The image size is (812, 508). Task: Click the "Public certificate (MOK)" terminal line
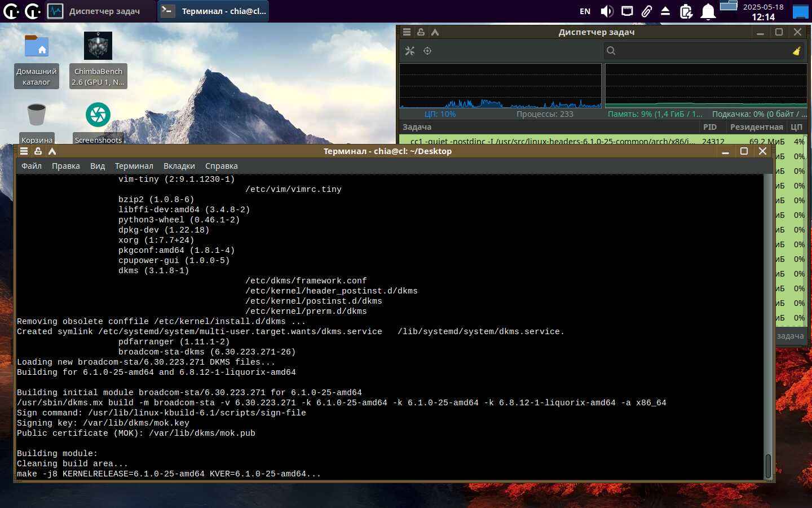[x=136, y=433]
